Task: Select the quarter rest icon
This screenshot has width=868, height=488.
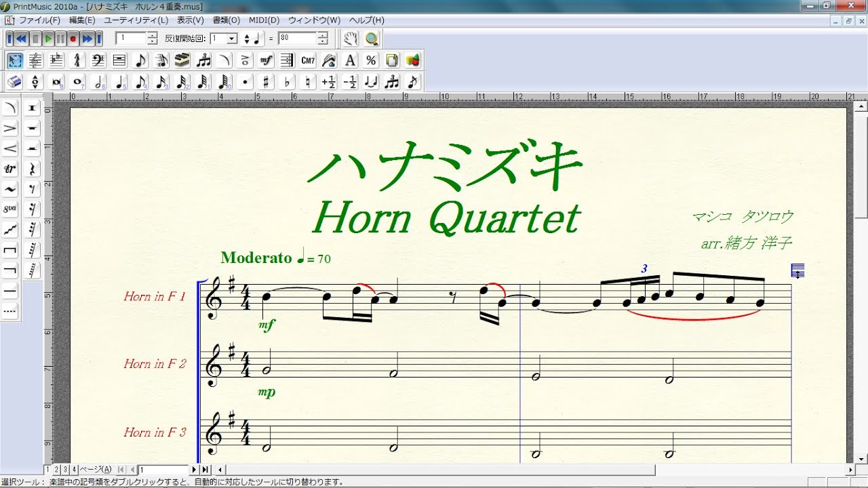Action: (32, 168)
